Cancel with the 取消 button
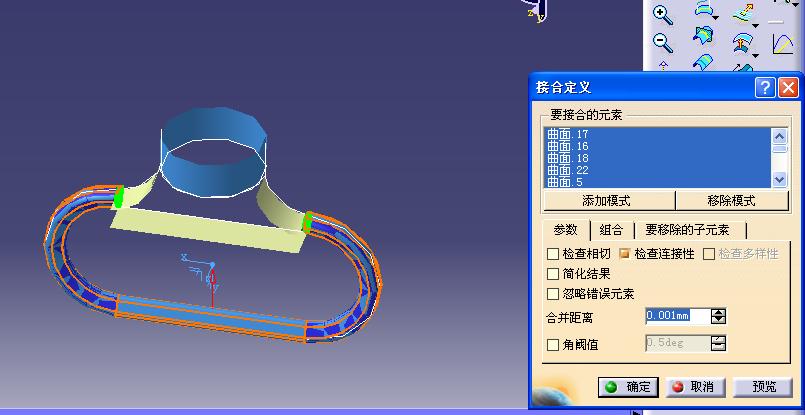Image resolution: width=805 pixels, height=415 pixels. [x=696, y=387]
